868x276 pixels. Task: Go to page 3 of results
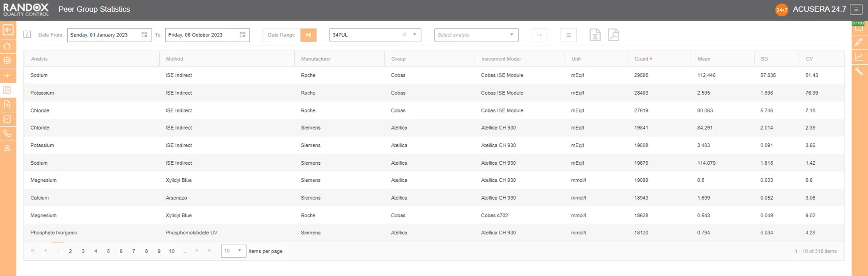coord(83,251)
